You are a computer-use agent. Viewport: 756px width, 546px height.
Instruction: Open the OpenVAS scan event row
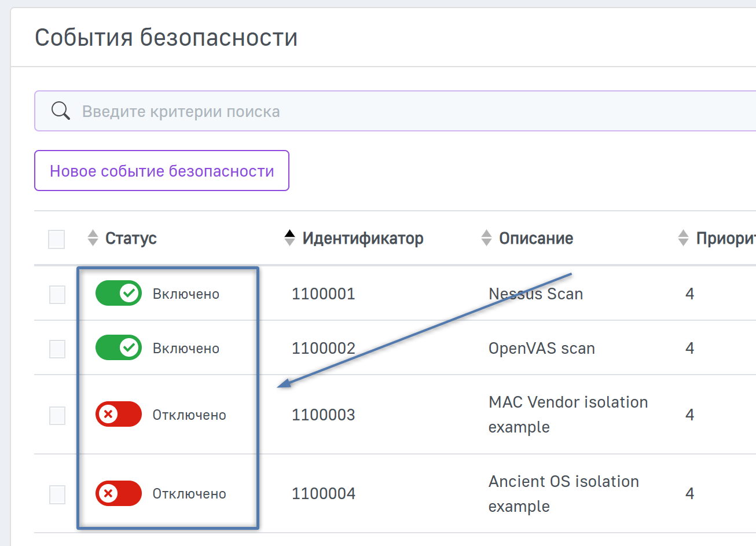pos(541,349)
